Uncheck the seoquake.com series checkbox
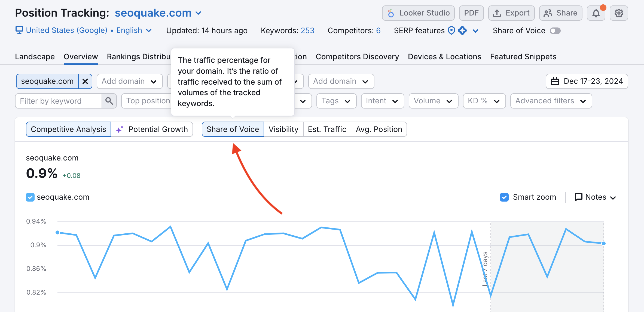 pyautogui.click(x=30, y=197)
